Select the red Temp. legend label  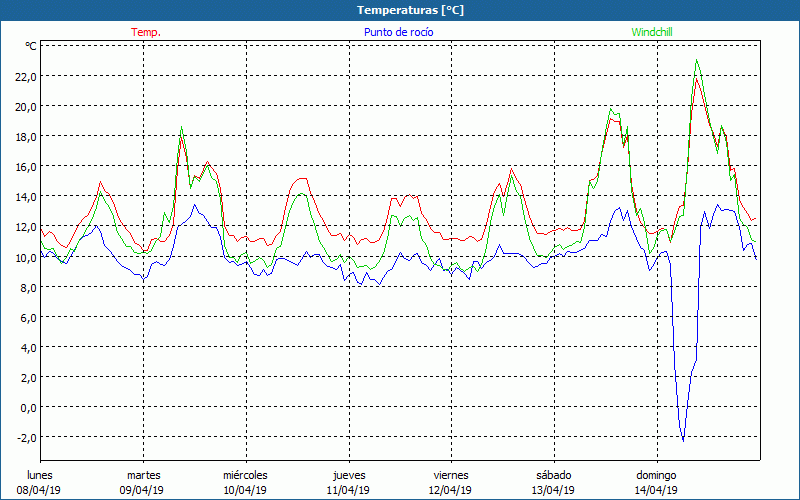(x=146, y=32)
